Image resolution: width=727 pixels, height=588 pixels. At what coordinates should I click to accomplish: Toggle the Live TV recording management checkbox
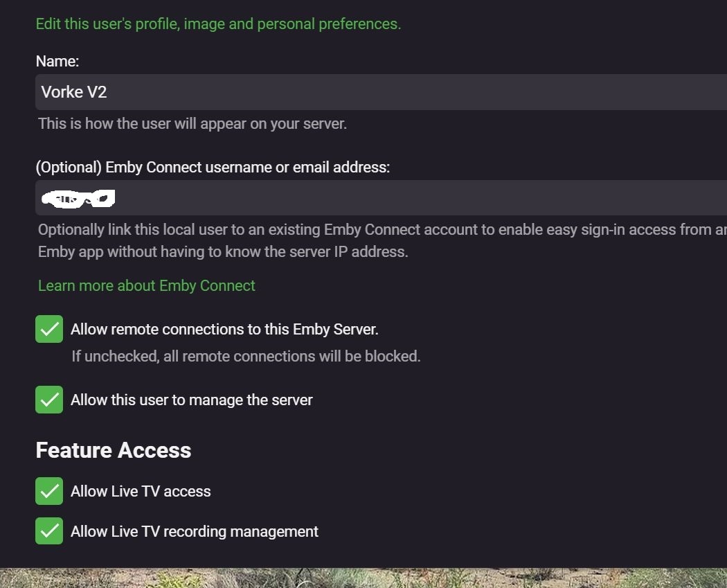point(49,531)
